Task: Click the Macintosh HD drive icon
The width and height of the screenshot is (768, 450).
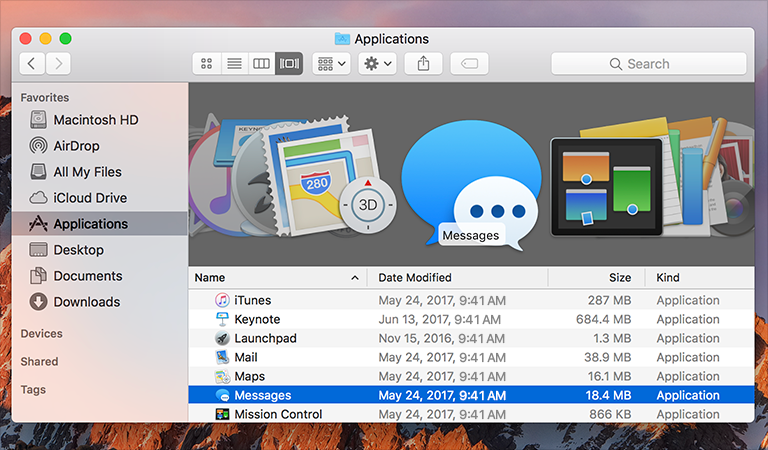Action: pyautogui.click(x=38, y=119)
